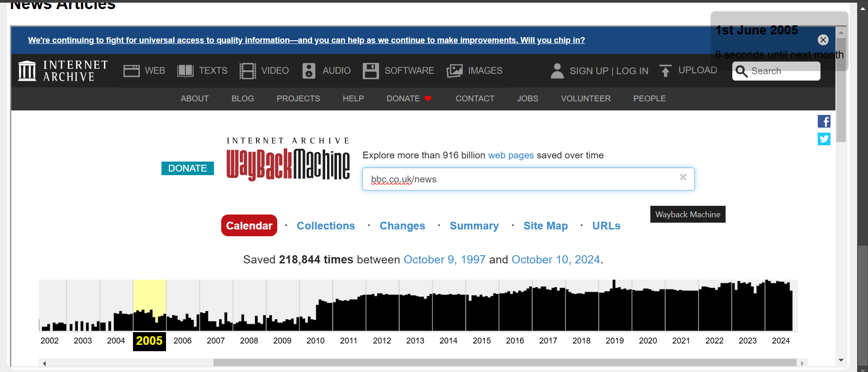Switch to the URLs tab
The image size is (868, 372).
tap(606, 226)
